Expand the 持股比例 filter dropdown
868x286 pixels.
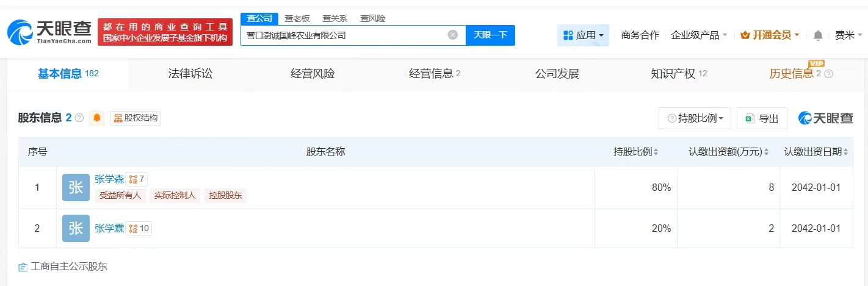(x=695, y=118)
